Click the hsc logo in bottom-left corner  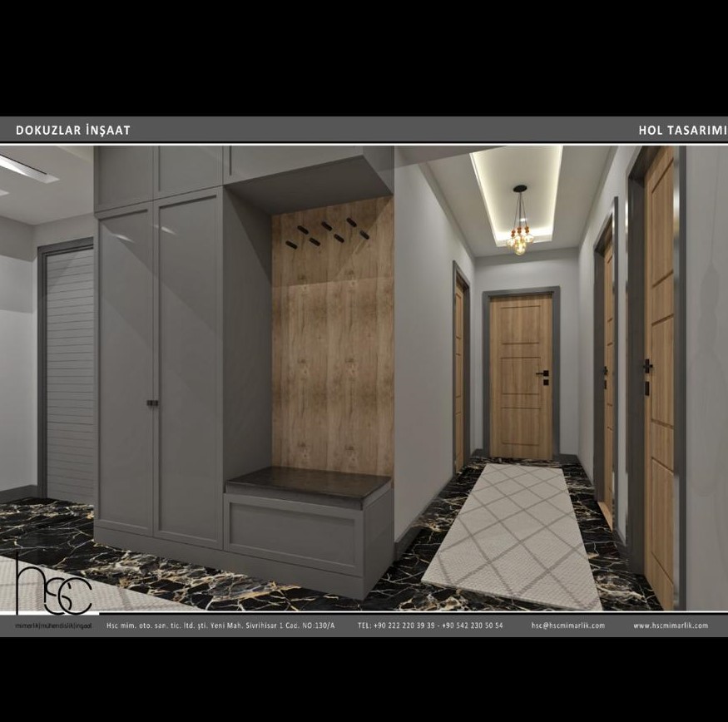[52, 588]
